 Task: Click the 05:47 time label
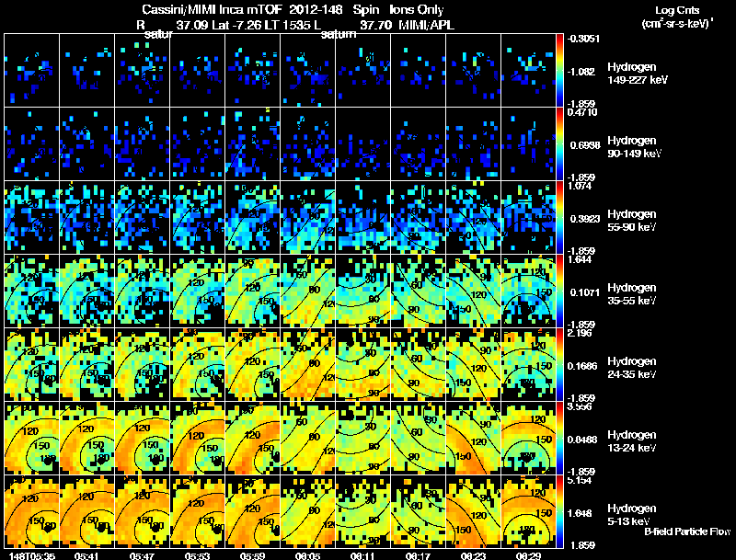pyautogui.click(x=142, y=555)
